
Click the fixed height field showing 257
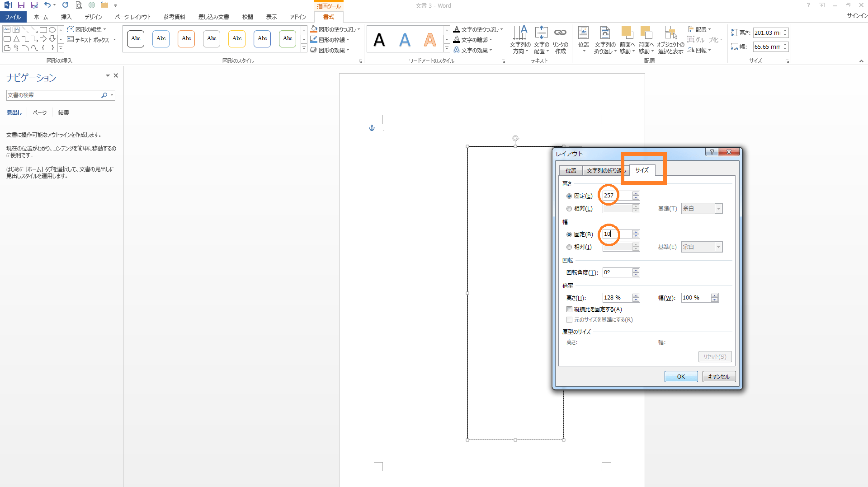tap(618, 196)
